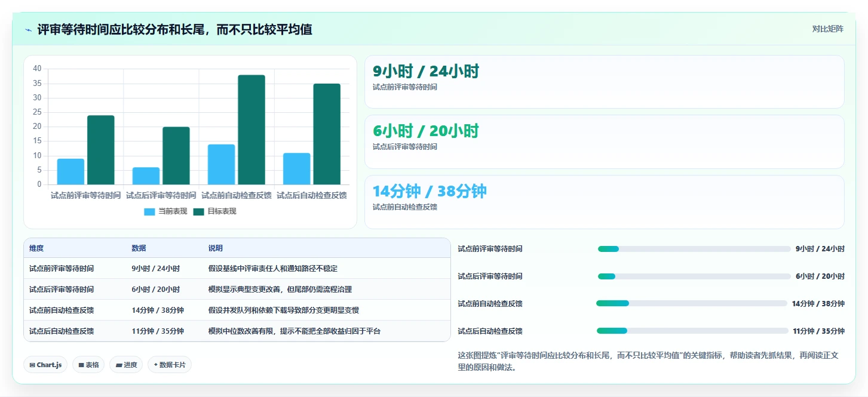
Task: Click progress value label 9小时 / 24小时
Action: pos(820,249)
